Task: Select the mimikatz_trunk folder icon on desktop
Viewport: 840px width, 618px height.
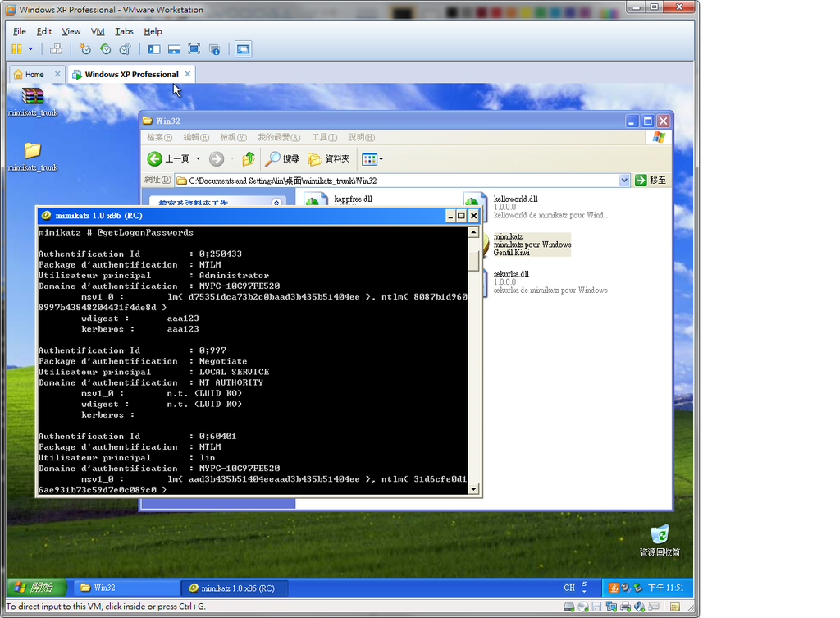Action: 33,157
